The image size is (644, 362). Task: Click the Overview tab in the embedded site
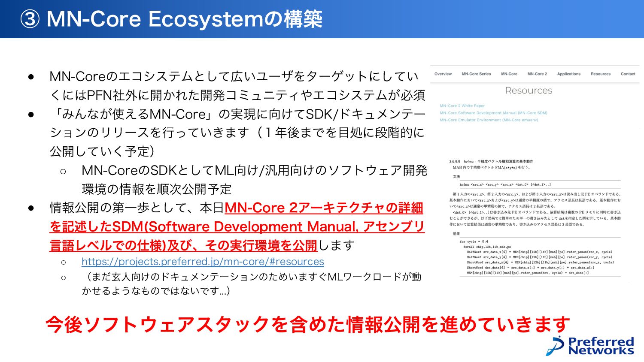pos(443,74)
